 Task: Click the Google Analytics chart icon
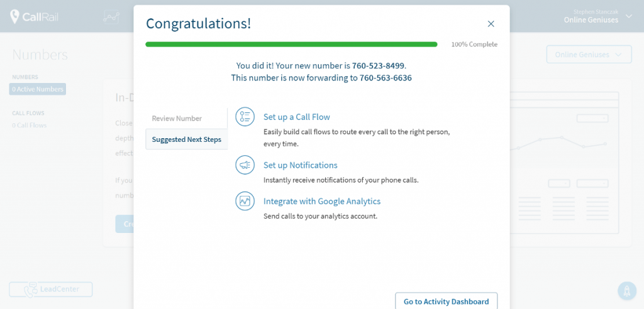coord(245,201)
